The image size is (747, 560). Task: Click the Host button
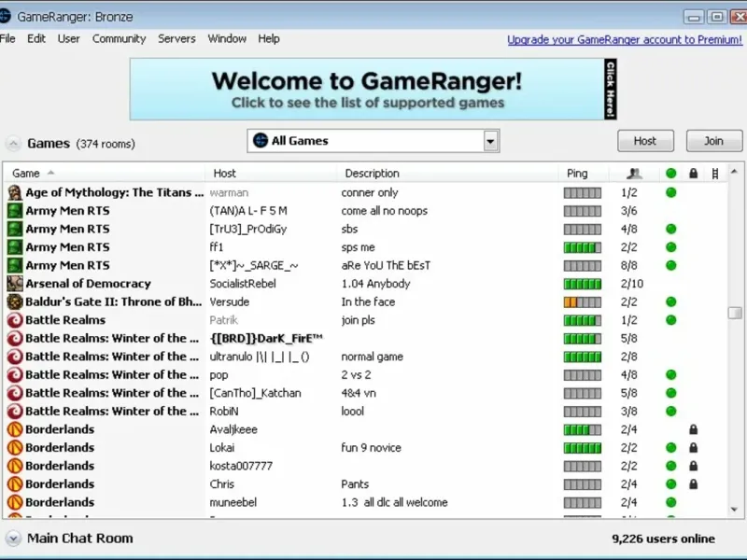point(645,141)
